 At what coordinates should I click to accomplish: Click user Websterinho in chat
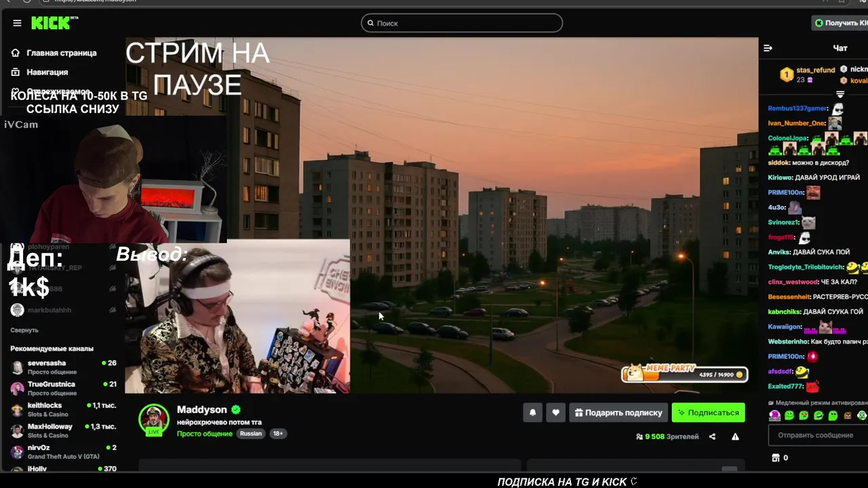[788, 342]
